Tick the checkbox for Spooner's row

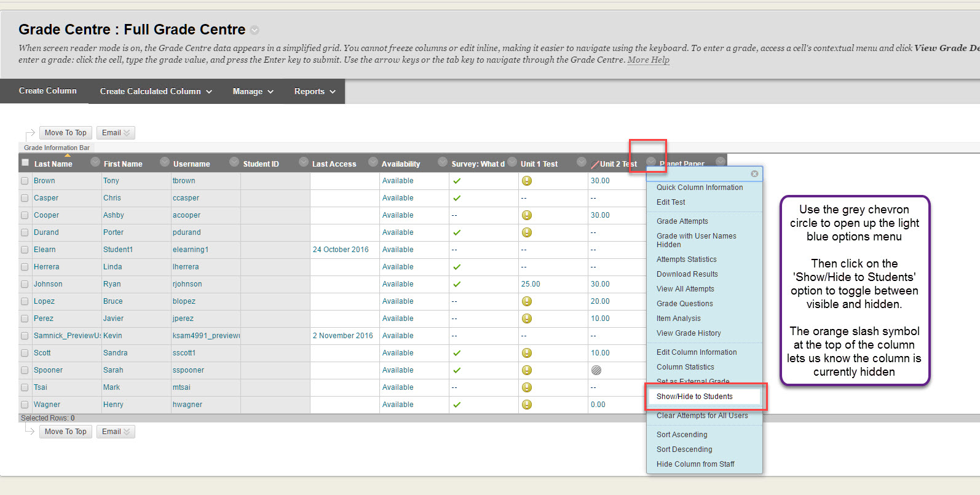25,370
